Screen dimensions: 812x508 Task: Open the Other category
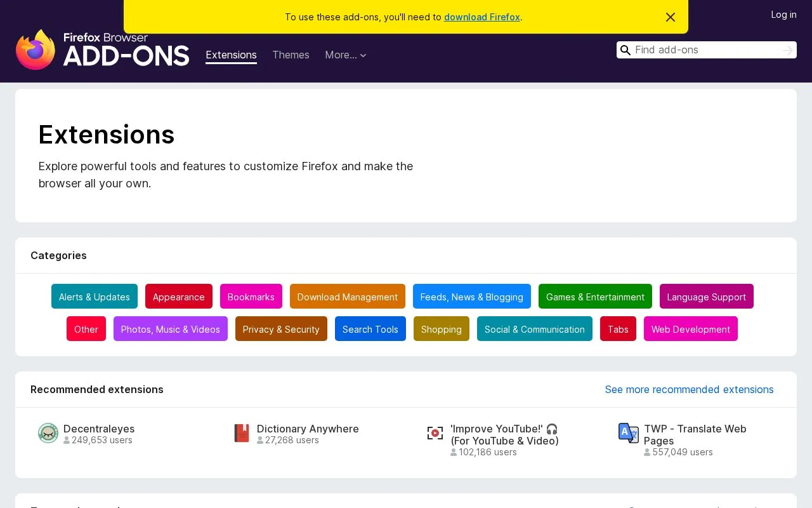tap(86, 329)
